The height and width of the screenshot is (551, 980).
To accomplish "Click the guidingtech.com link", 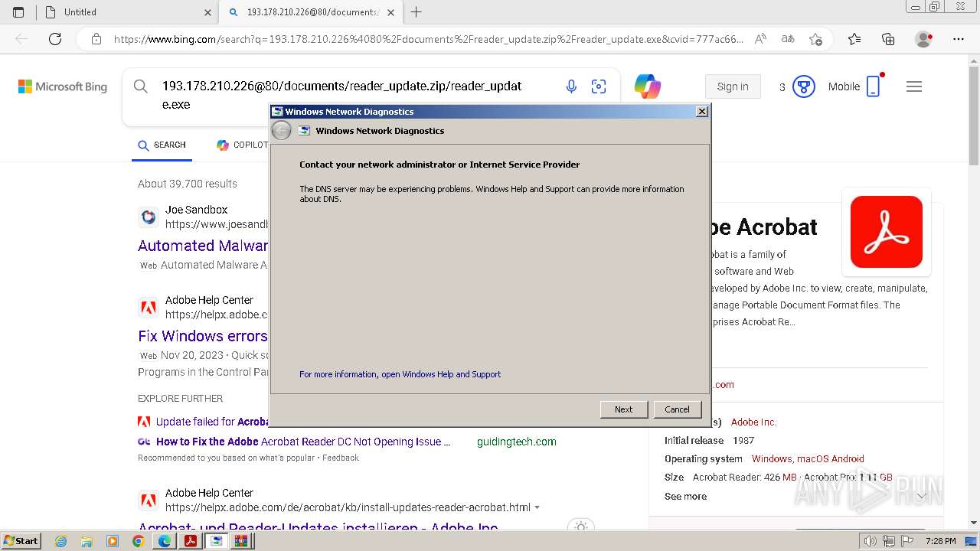I will click(x=517, y=442).
